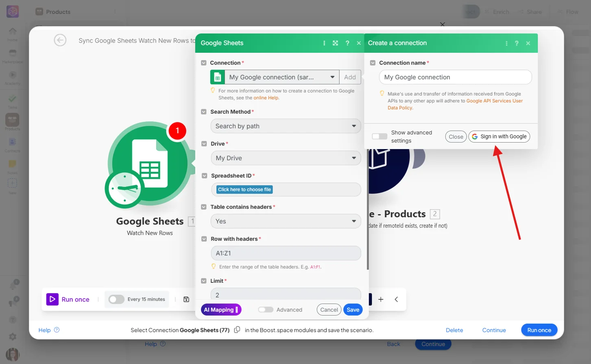Click the plus icon in scenario toolbar

click(381, 299)
